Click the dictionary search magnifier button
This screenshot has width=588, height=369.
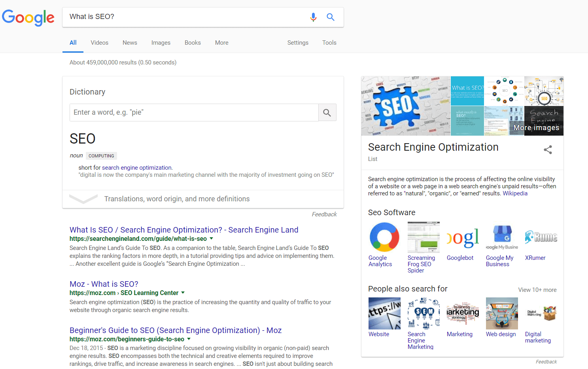[327, 113]
